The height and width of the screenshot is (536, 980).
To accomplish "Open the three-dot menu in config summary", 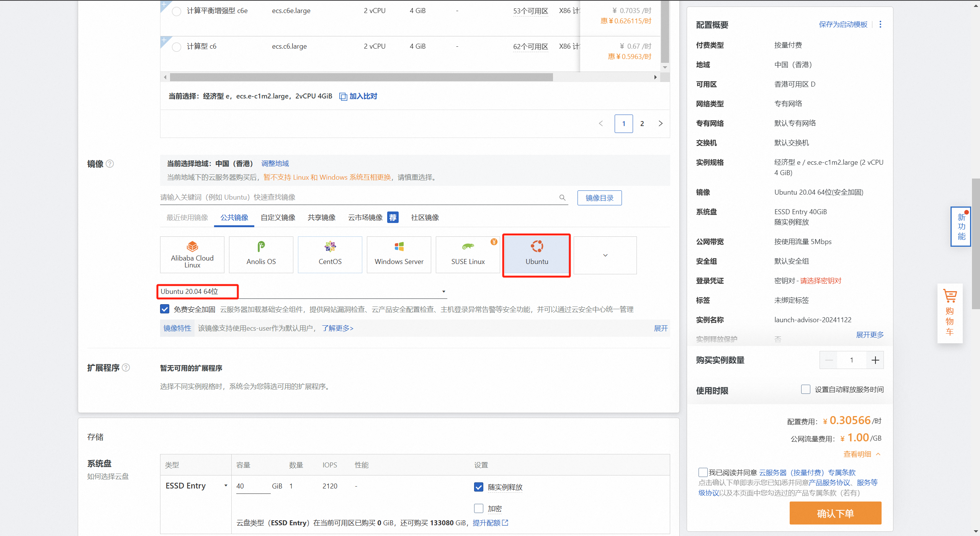I will [880, 25].
